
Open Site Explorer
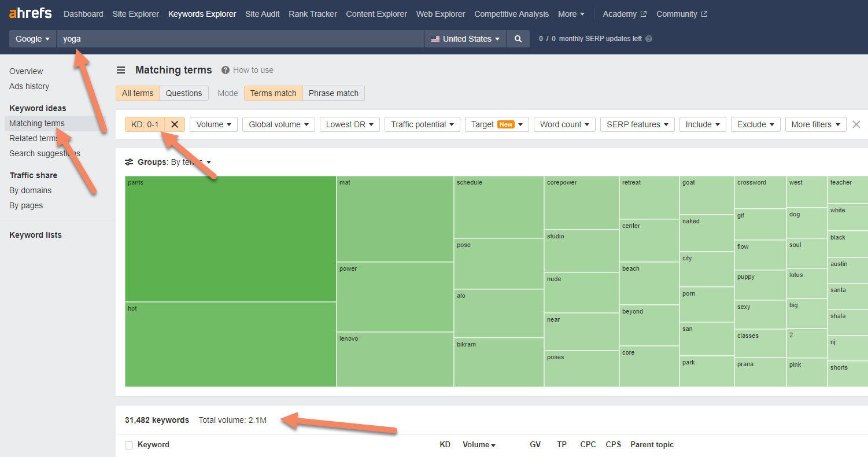click(x=136, y=14)
